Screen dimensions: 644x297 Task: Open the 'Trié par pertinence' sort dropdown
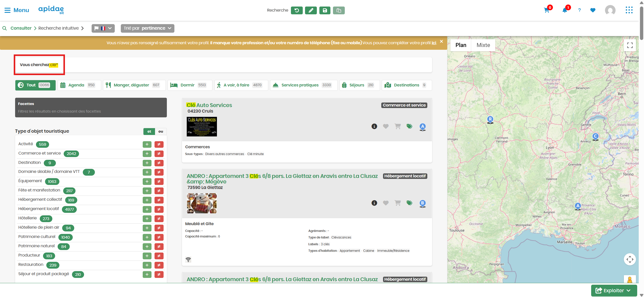pos(147,28)
